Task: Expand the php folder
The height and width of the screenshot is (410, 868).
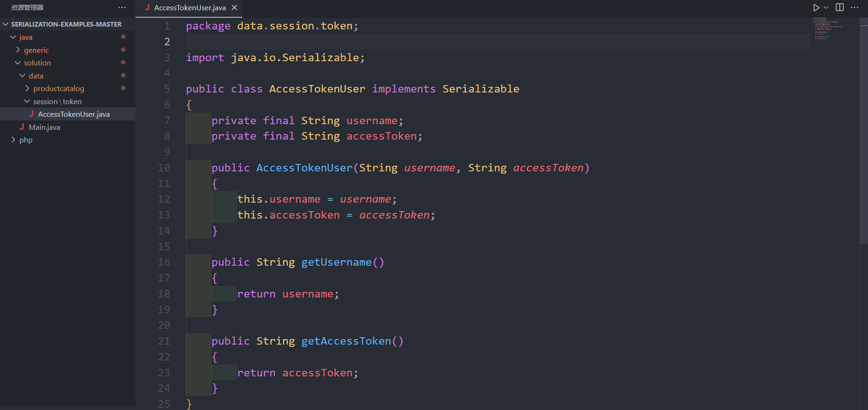Action: point(26,140)
